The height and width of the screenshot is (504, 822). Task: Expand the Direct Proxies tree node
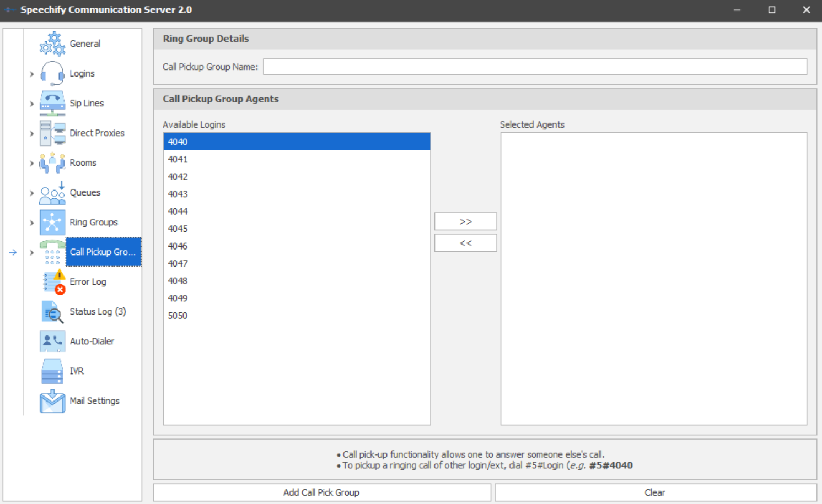pos(31,133)
